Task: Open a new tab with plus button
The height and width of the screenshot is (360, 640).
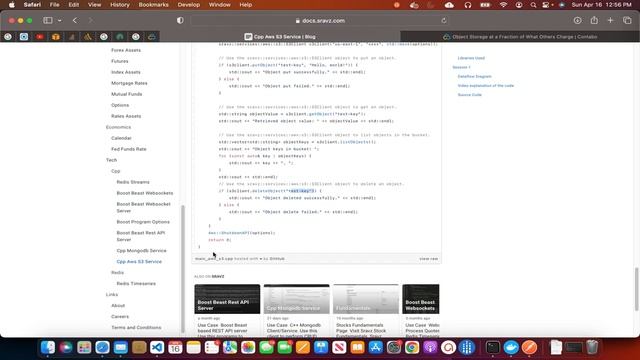Action: click(610, 20)
